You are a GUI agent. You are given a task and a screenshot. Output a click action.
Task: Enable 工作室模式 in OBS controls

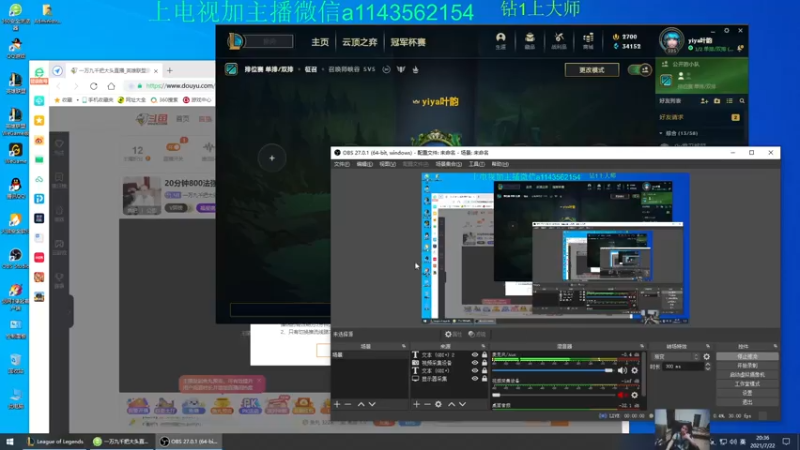(747, 384)
